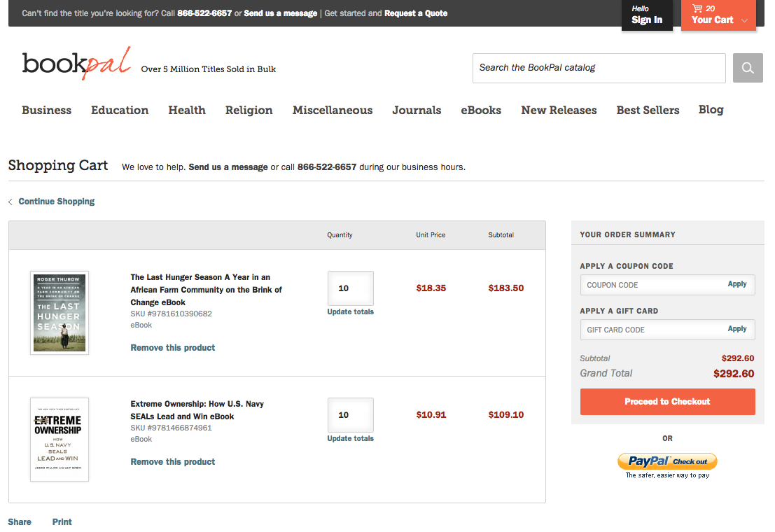Click the Unit Price column header

click(431, 235)
